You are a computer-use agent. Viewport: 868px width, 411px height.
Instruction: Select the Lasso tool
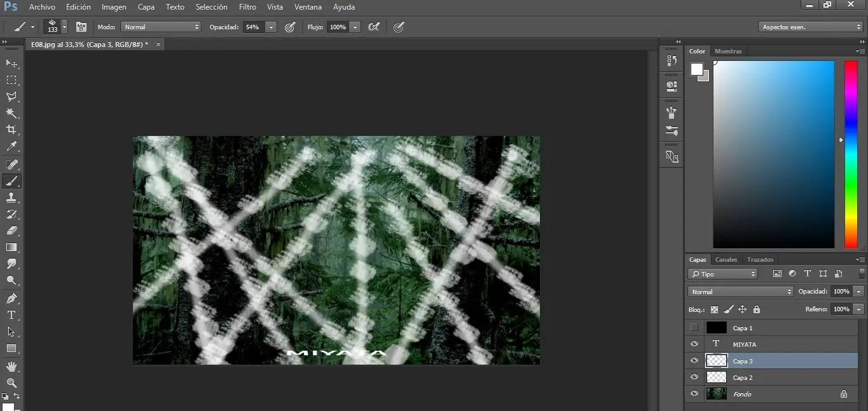(11, 97)
